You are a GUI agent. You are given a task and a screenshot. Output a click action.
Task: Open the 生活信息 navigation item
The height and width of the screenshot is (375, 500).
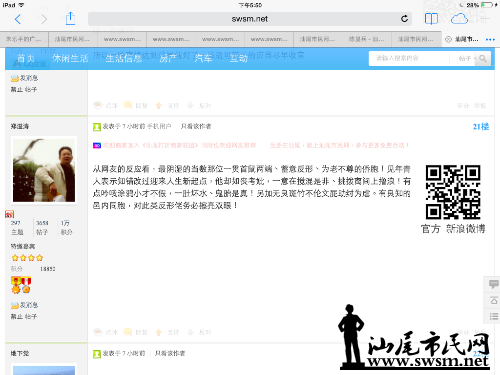(x=124, y=58)
